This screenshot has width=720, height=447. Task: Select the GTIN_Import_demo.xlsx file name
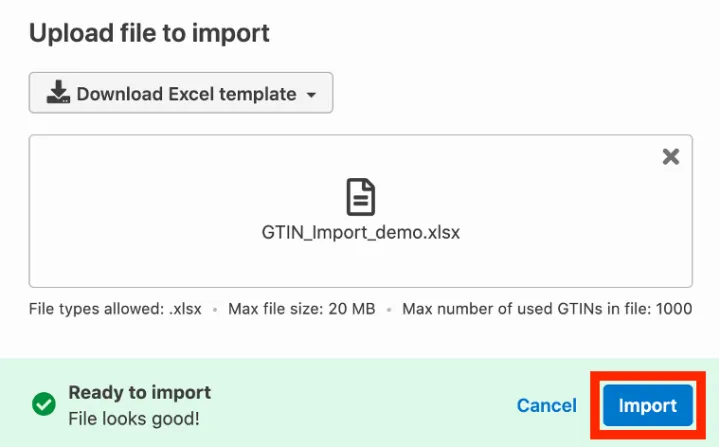[360, 232]
